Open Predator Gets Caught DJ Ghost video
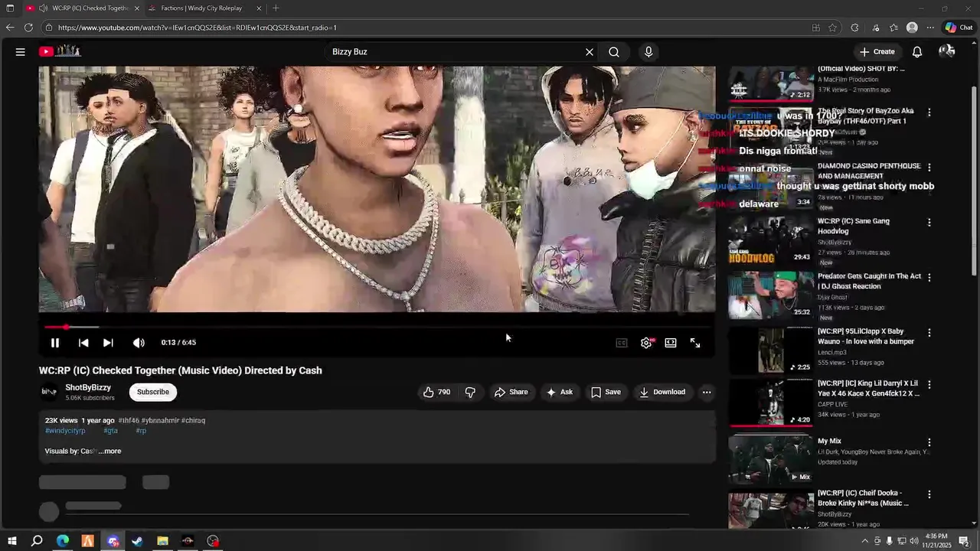Viewport: 980px width, 551px height. coord(771,295)
